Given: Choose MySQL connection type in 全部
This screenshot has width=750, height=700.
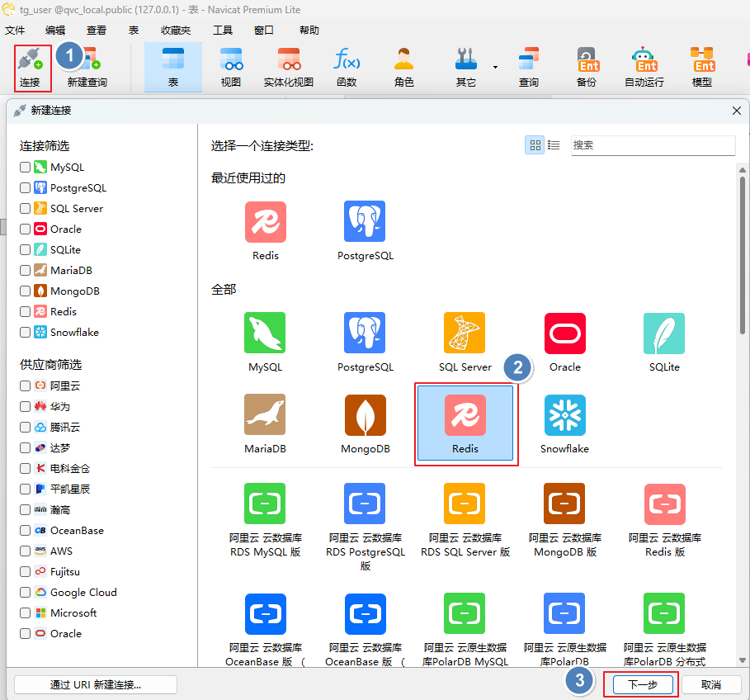Looking at the screenshot, I should pyautogui.click(x=265, y=342).
